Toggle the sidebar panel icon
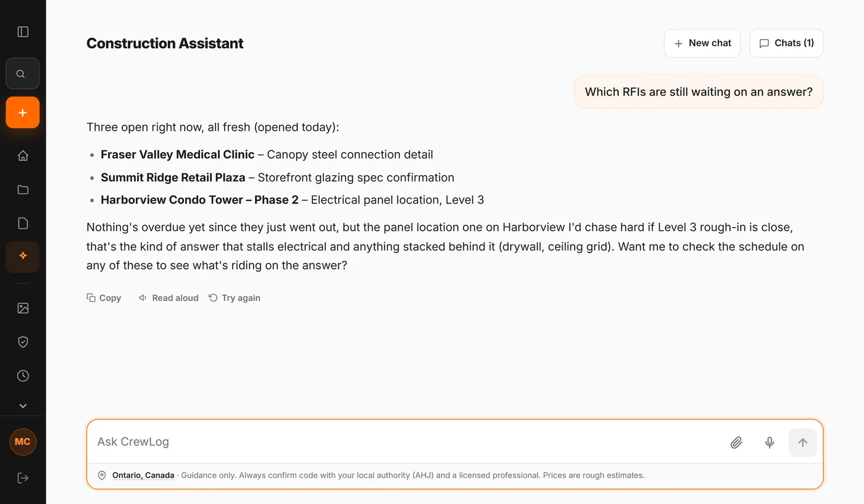The height and width of the screenshot is (504, 864). (23, 31)
